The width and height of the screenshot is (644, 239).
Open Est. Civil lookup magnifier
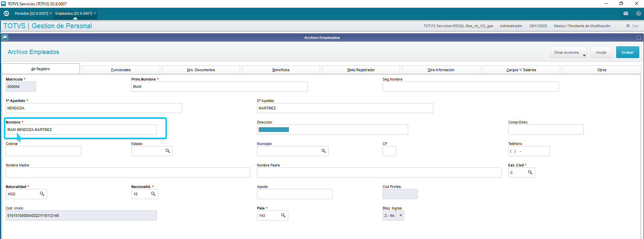(530, 173)
